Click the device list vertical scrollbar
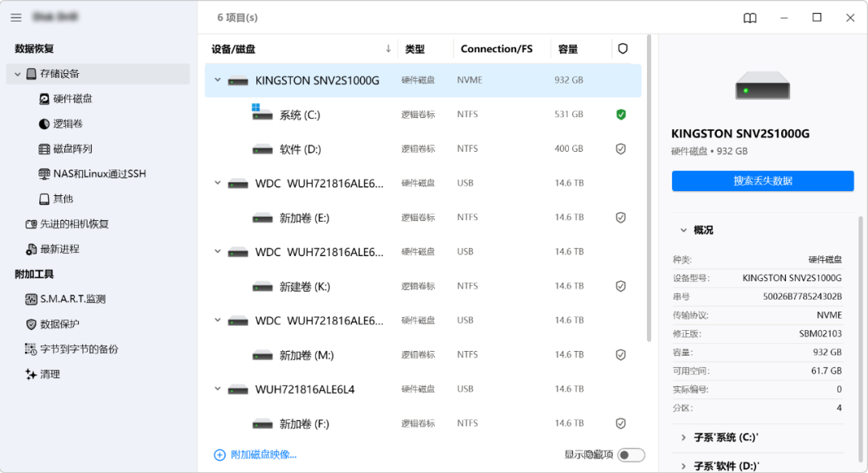The width and height of the screenshot is (868, 473). pyautogui.click(x=649, y=188)
